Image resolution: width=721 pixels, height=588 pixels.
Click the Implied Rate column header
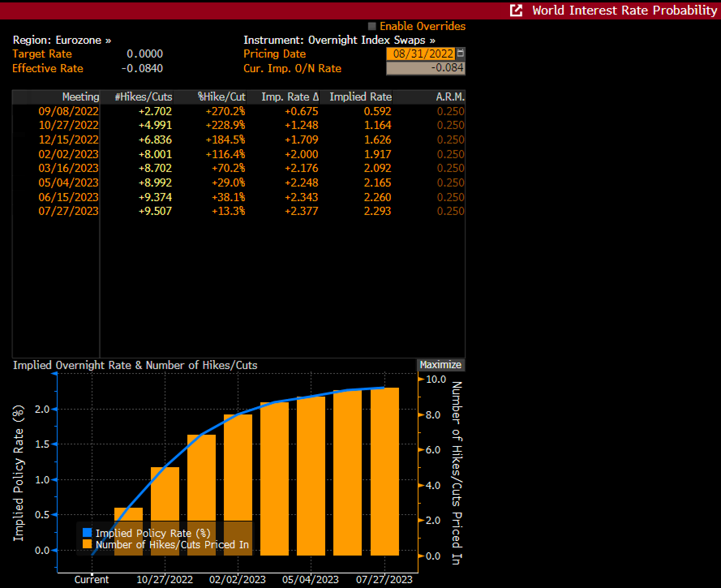pos(360,97)
